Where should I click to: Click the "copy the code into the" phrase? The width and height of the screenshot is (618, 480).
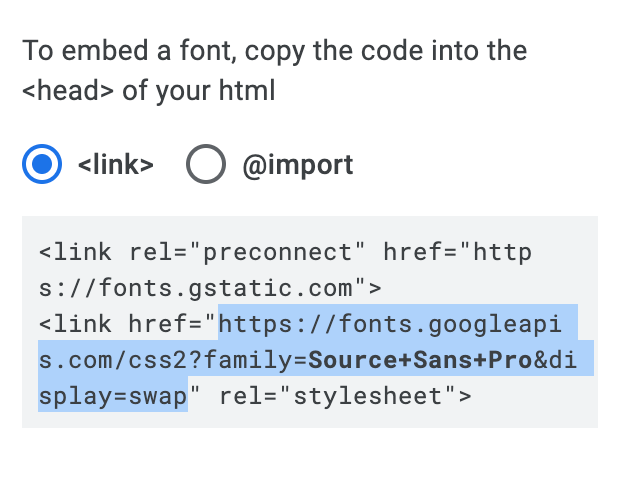[386, 51]
